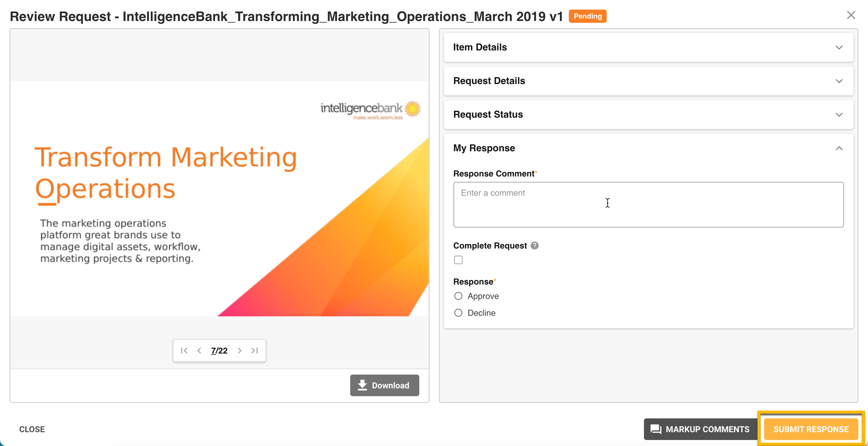Close the review dialog with X icon
Viewport: 868px width, 446px height.
tap(851, 15)
